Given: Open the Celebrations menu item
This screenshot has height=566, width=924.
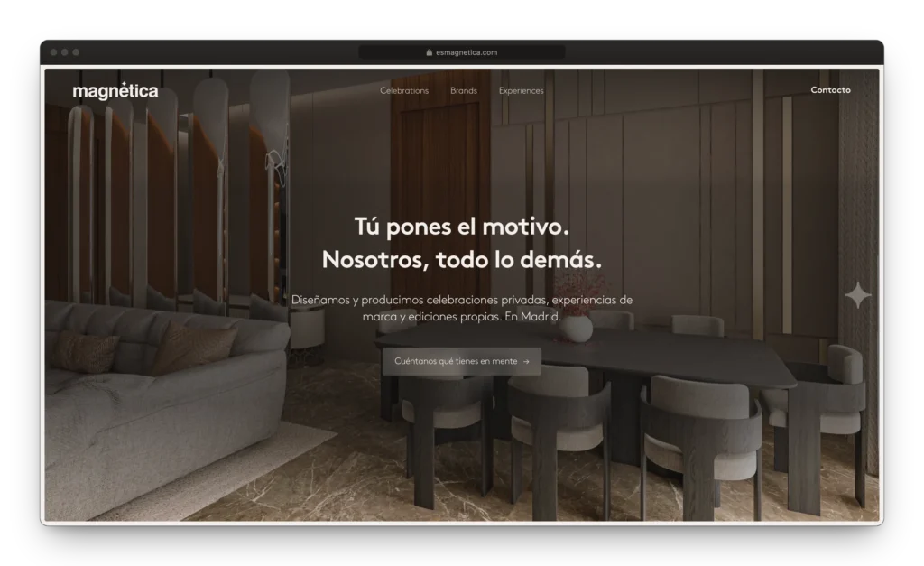Looking at the screenshot, I should (x=404, y=90).
